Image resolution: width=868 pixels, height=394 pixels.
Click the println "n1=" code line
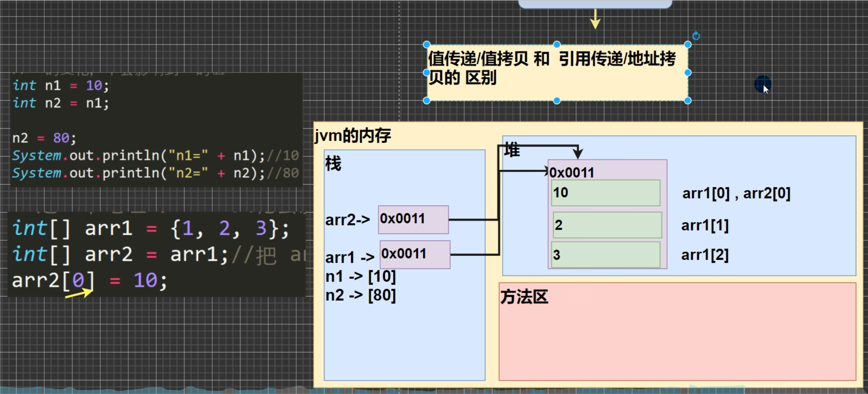[x=155, y=156]
